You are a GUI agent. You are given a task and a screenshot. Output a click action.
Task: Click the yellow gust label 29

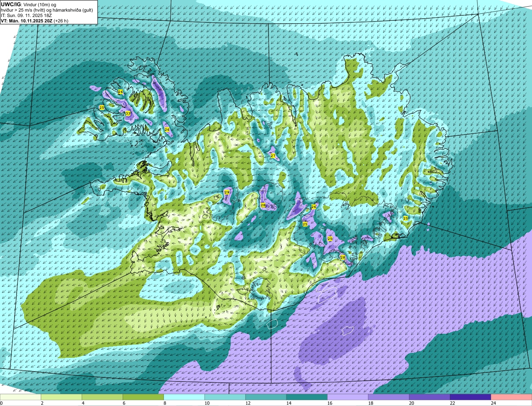227,192
